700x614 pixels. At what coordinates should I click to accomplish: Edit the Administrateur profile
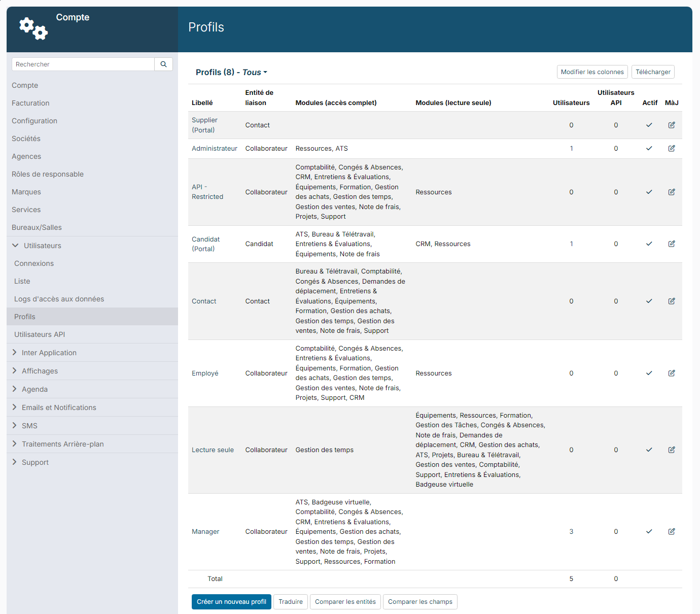pyautogui.click(x=672, y=148)
